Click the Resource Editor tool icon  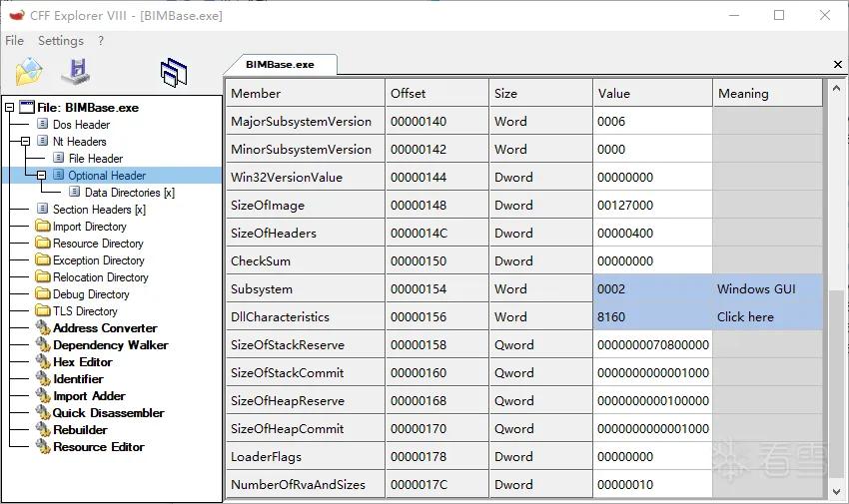pos(43,446)
